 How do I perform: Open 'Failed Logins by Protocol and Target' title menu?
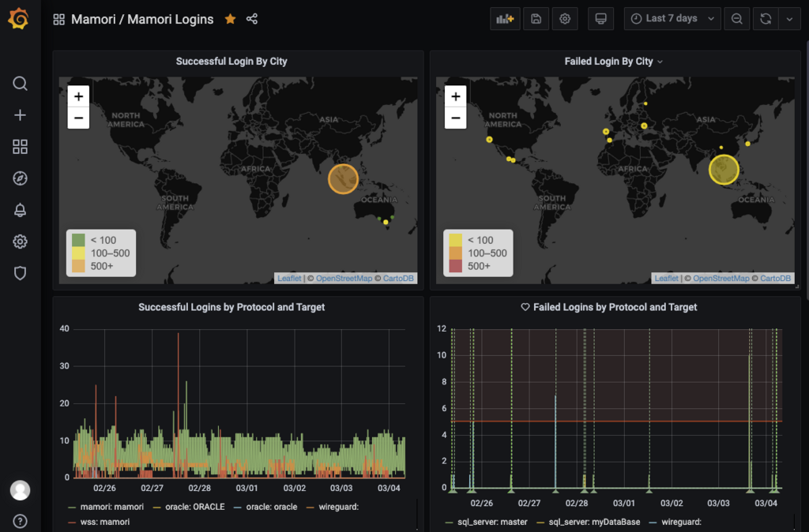(615, 307)
